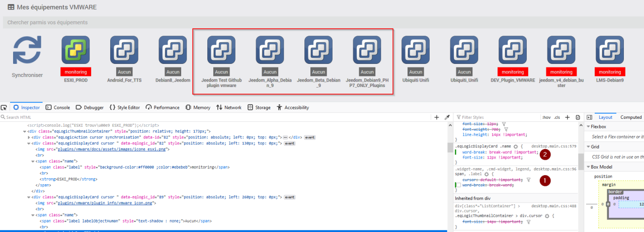Click selector highlighter beside .eqLogicDisplayCard .name
Image resolution: width=644 pixels, height=232 pixels.
pyautogui.click(x=516, y=146)
